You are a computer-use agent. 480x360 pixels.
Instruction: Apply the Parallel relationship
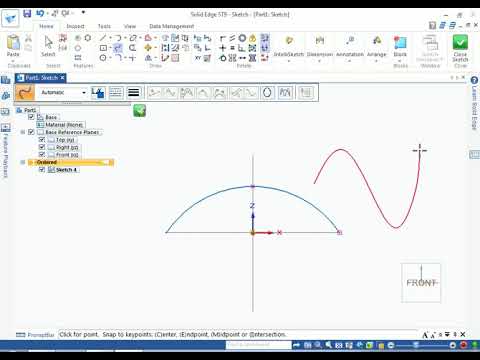[x=232, y=38]
